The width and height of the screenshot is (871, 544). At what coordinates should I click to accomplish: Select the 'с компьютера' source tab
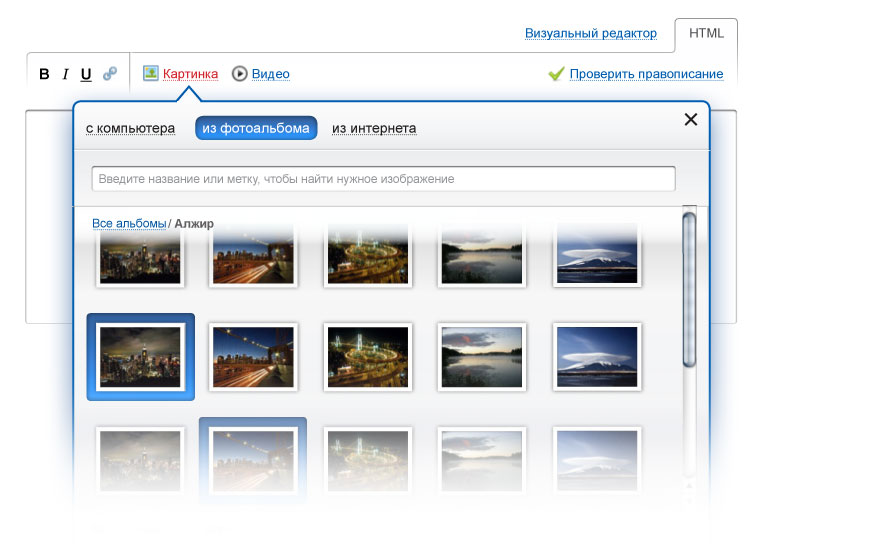[130, 129]
